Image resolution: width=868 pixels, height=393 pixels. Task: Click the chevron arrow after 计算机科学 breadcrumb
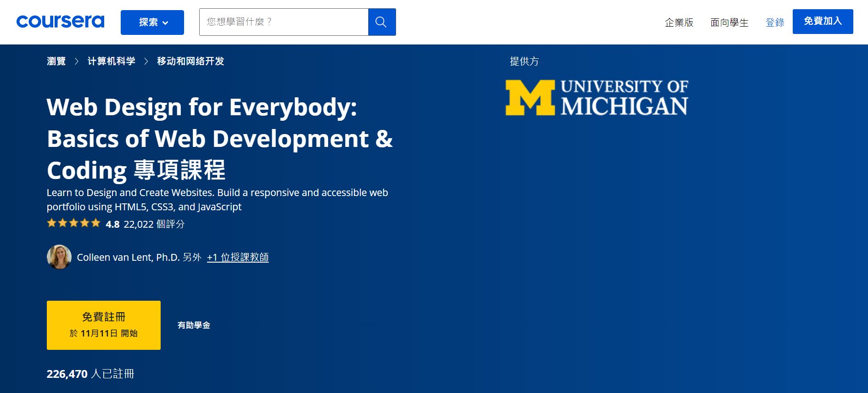tap(146, 62)
